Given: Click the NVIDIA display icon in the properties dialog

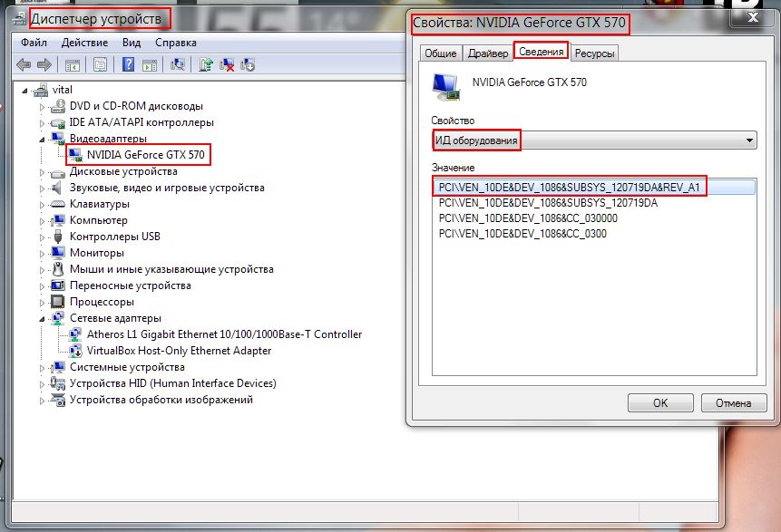Looking at the screenshot, I should [445, 87].
